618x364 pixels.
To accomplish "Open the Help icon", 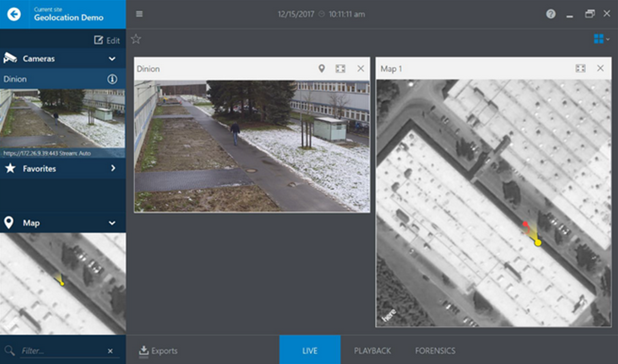I will click(550, 14).
